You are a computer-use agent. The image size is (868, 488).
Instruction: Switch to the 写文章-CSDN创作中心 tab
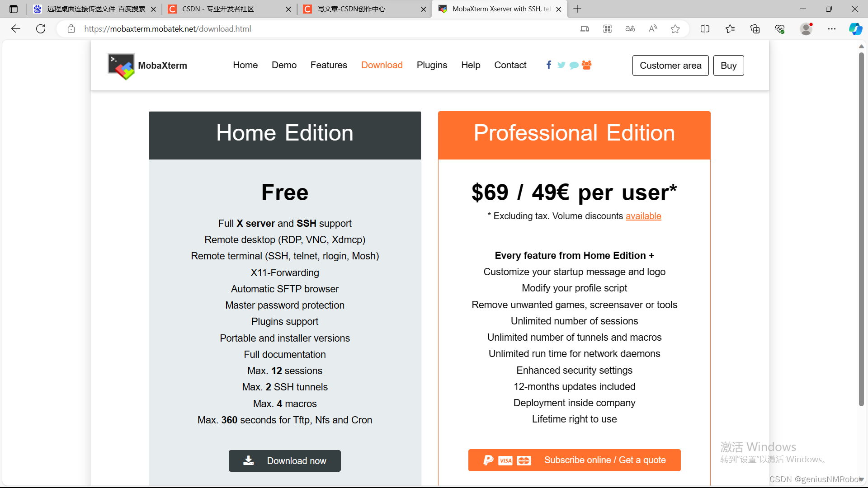tap(364, 9)
